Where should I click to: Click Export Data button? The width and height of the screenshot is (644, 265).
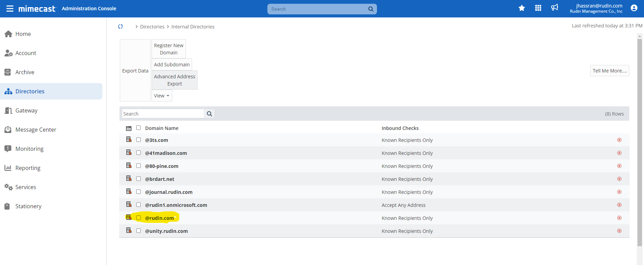[x=135, y=70]
